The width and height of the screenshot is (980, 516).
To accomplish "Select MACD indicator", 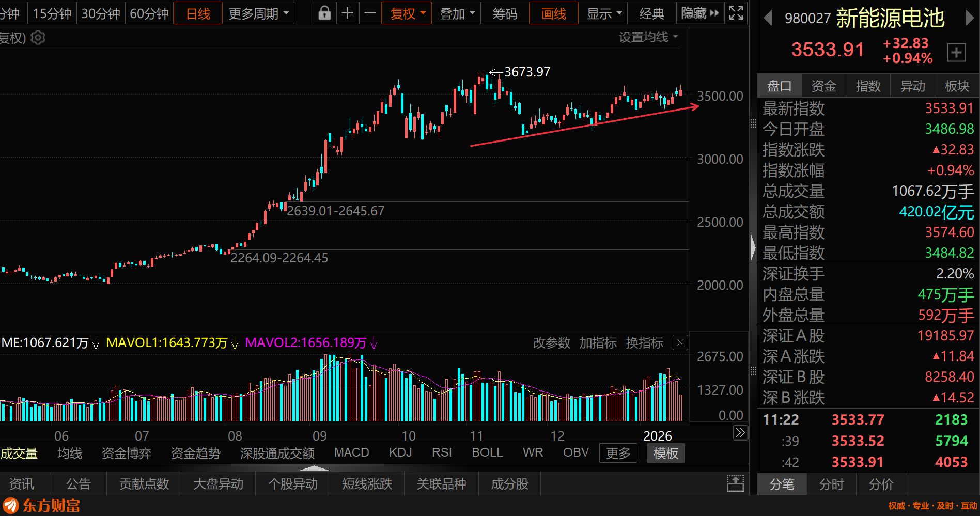I will [352, 452].
